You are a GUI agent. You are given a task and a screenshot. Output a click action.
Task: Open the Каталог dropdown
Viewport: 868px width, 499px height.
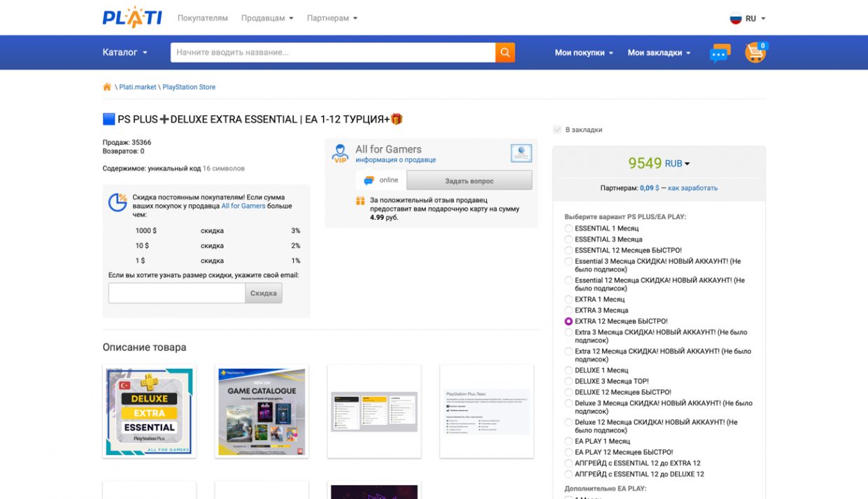coord(125,52)
